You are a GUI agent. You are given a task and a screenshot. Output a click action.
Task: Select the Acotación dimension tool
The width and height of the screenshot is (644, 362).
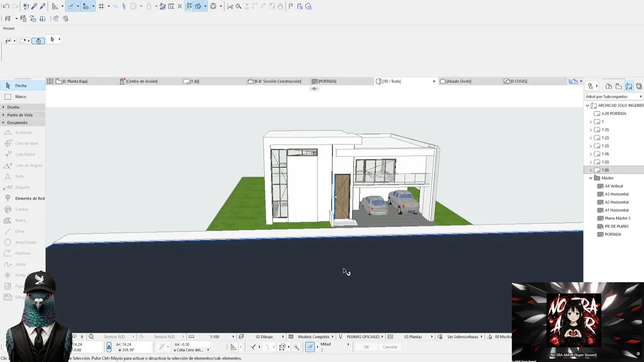[23, 132]
